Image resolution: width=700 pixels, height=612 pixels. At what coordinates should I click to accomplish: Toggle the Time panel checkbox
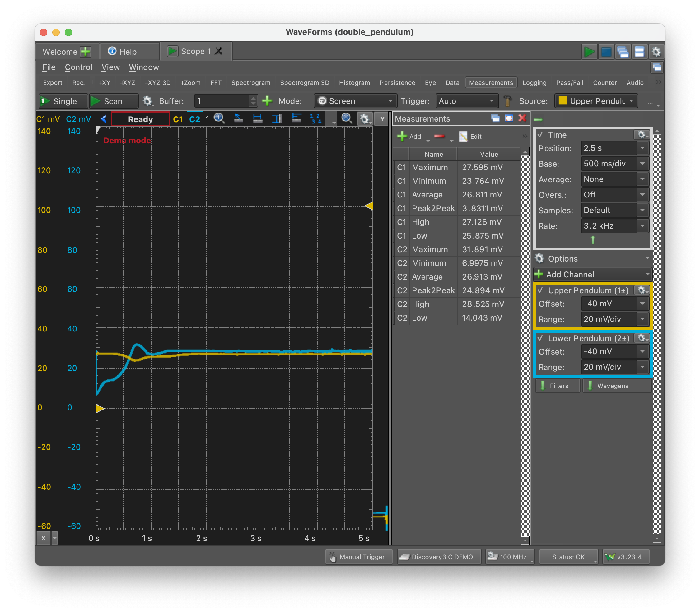pos(540,135)
